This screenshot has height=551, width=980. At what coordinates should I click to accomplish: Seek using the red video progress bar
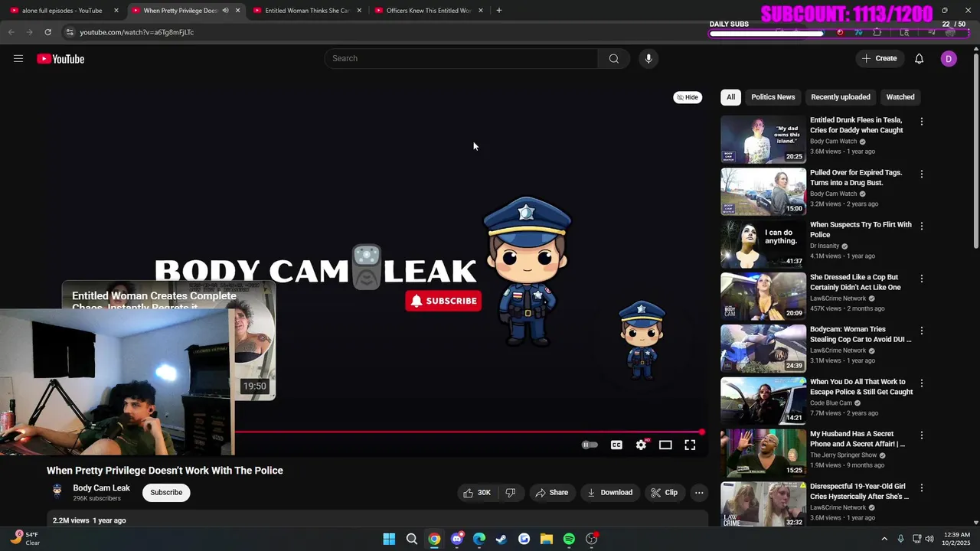[468, 432]
